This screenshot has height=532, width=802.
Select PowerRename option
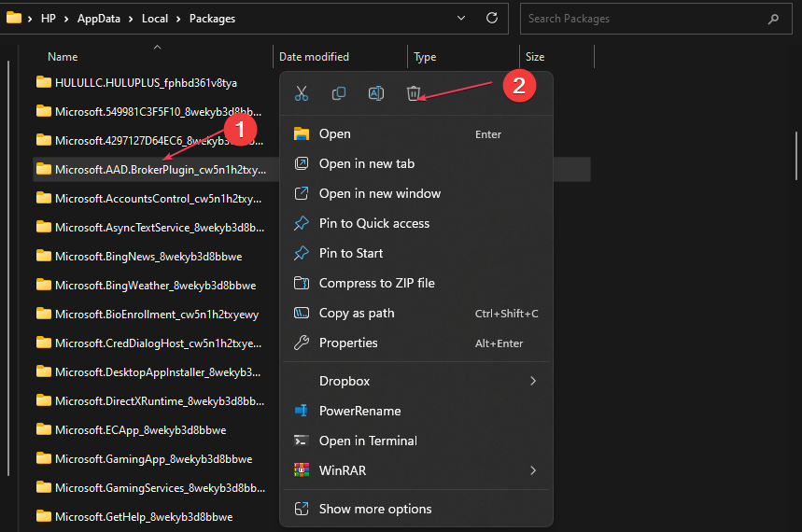tap(416, 411)
